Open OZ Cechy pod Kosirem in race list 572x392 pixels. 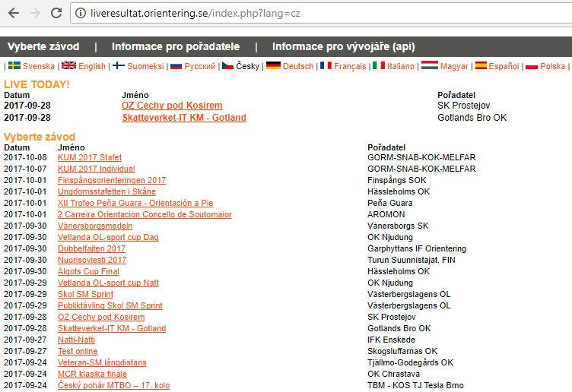[x=101, y=317]
